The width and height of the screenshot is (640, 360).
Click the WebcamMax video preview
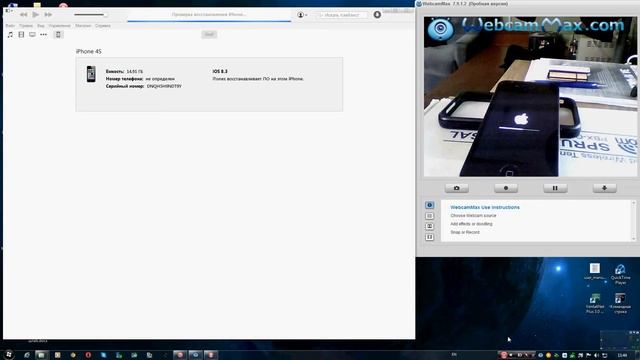530,96
